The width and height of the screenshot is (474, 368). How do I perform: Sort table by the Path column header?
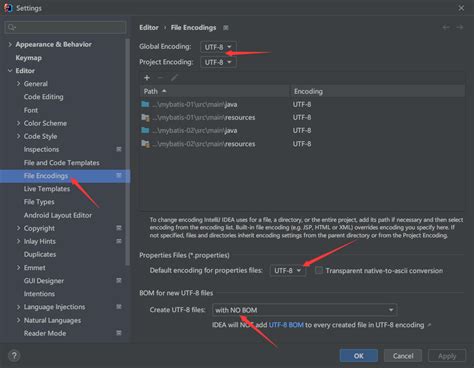point(214,91)
